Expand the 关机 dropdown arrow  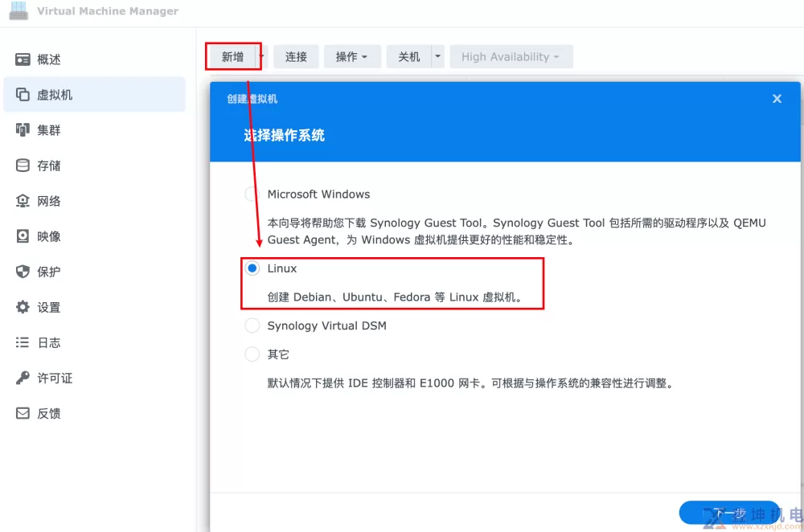coord(437,56)
